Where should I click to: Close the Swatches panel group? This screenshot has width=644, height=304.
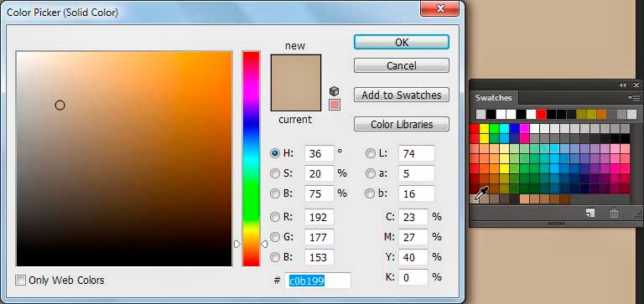(x=636, y=85)
